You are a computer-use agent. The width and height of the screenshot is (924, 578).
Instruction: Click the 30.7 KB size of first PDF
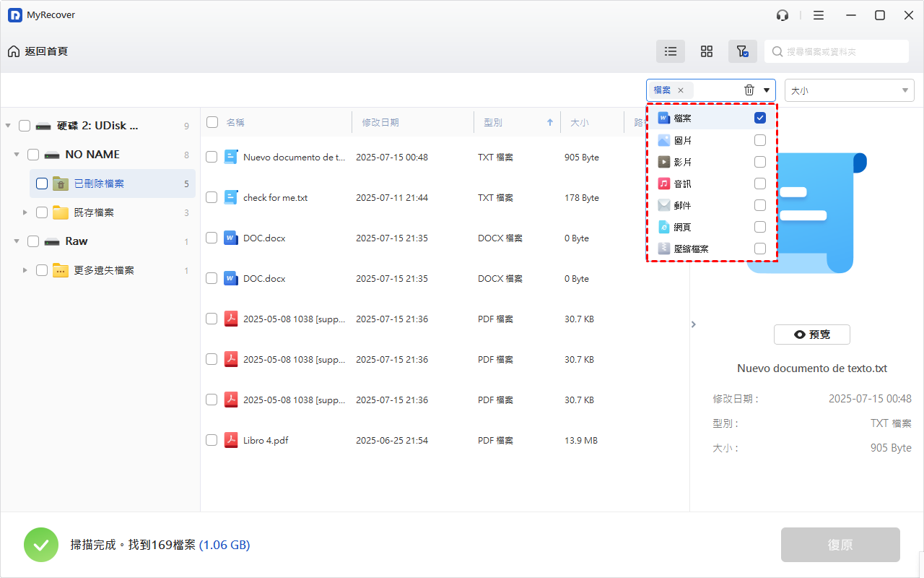[580, 319]
